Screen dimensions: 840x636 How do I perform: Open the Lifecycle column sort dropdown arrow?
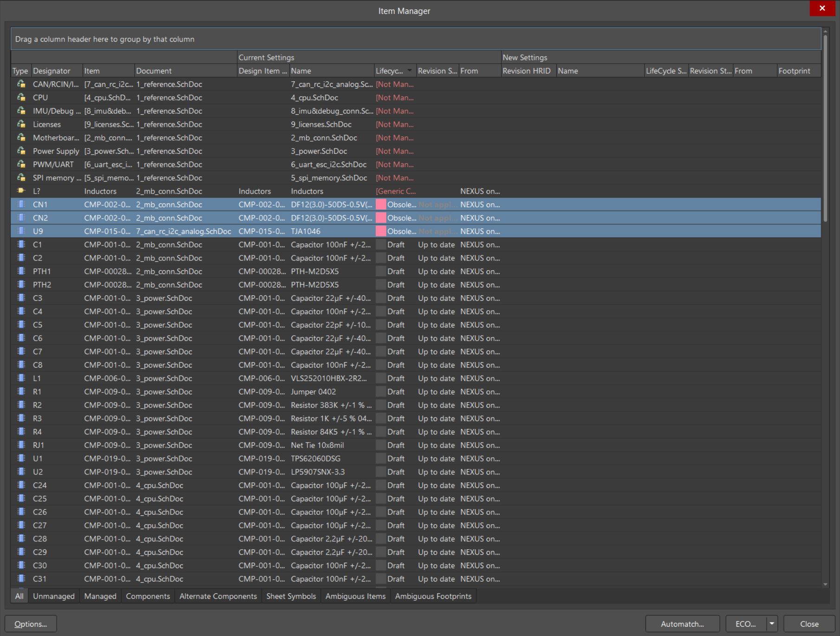[x=410, y=71]
